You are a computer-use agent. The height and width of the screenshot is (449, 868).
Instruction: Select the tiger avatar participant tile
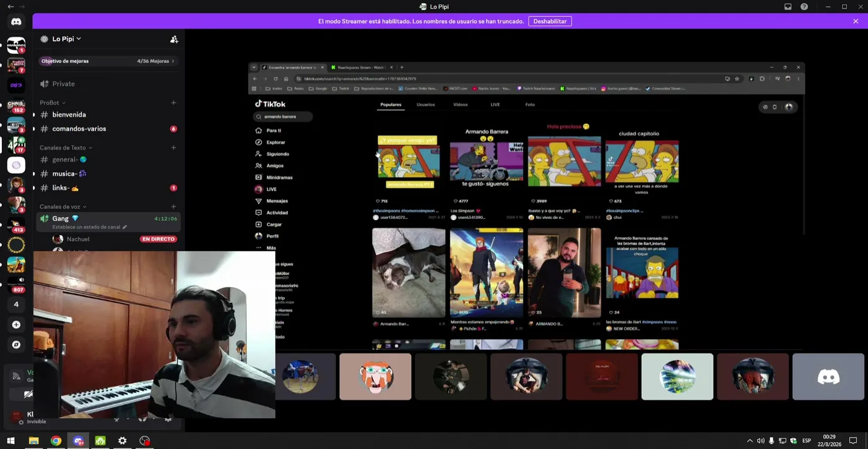point(375,377)
